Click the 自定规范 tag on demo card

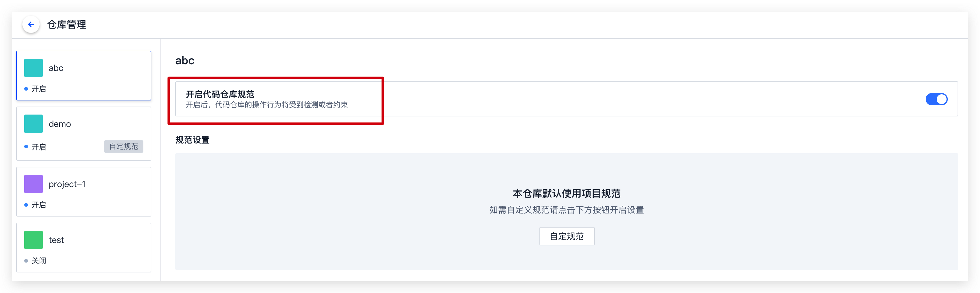pos(124,146)
